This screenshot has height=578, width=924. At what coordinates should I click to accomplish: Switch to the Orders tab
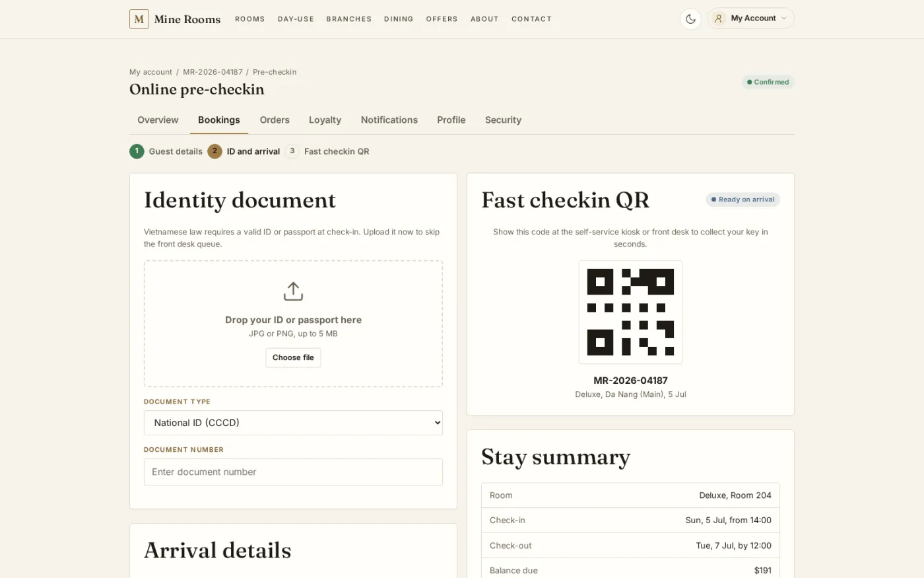pyautogui.click(x=275, y=120)
